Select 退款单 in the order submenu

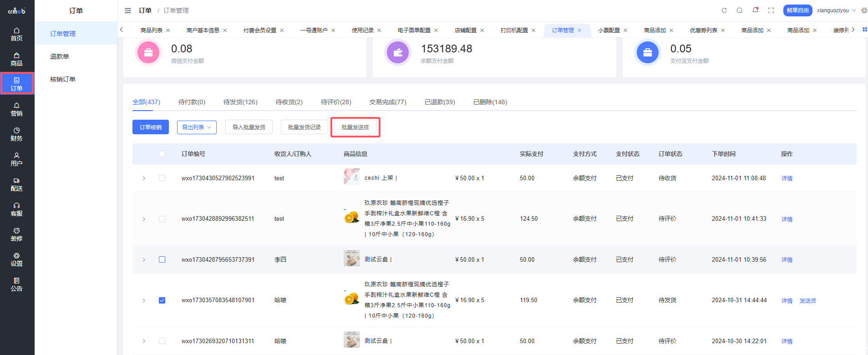[60, 56]
